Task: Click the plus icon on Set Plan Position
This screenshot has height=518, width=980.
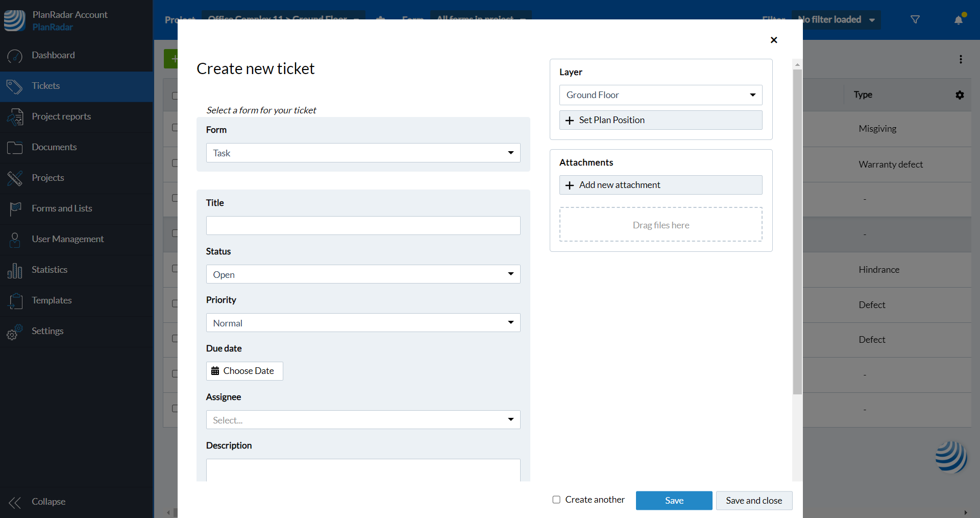Action: 570,121
